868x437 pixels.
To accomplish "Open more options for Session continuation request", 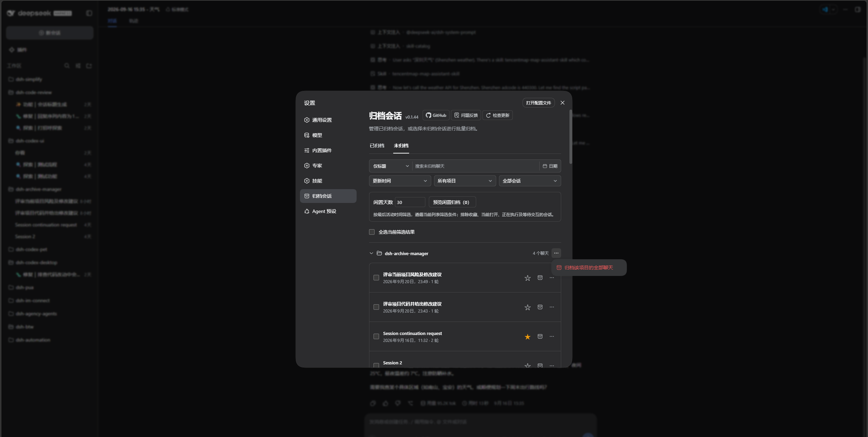I will click(x=552, y=336).
